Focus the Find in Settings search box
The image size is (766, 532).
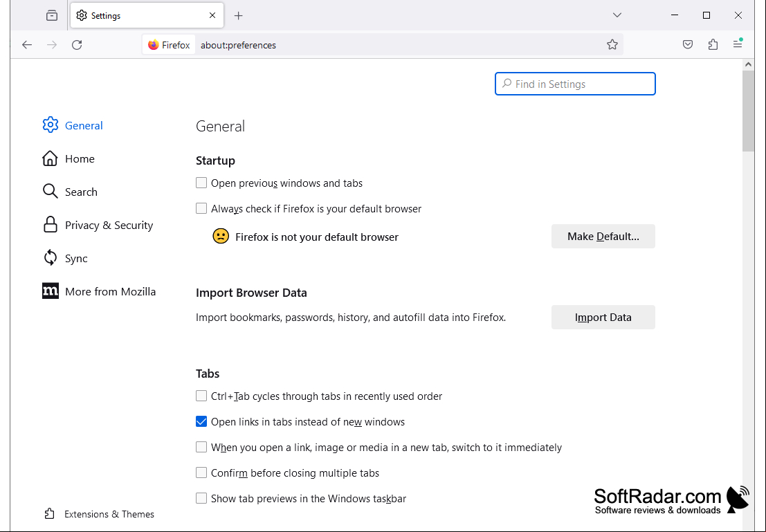(x=575, y=84)
